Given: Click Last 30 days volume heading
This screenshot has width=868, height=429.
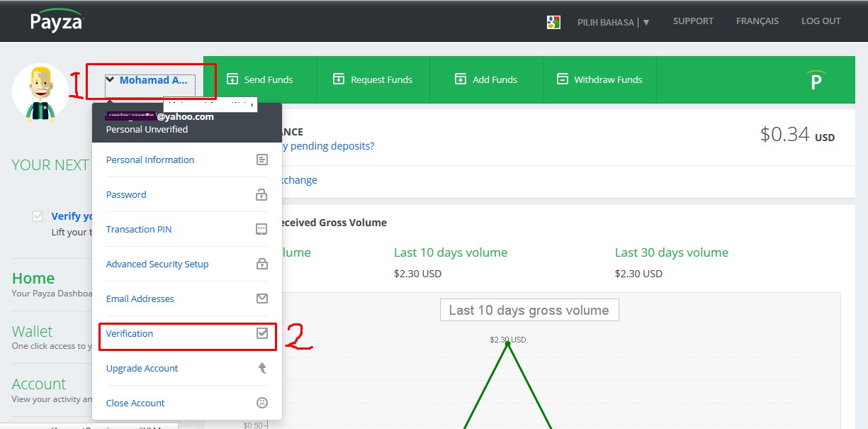Looking at the screenshot, I should coord(672,252).
